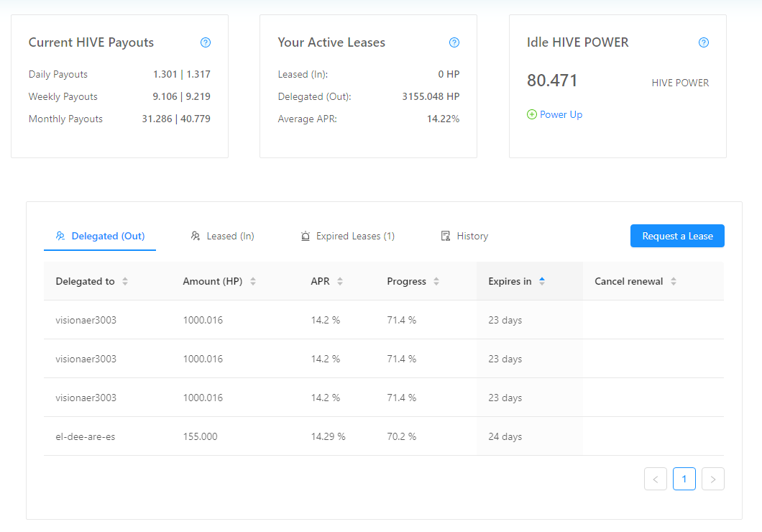762x532 pixels.
Task: Click the Delegated (Out) people icon
Action: click(60, 236)
